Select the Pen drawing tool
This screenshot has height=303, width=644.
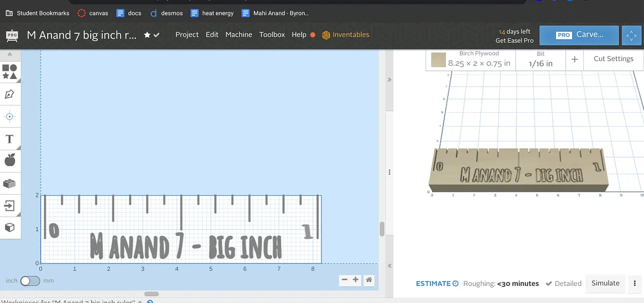(x=10, y=94)
